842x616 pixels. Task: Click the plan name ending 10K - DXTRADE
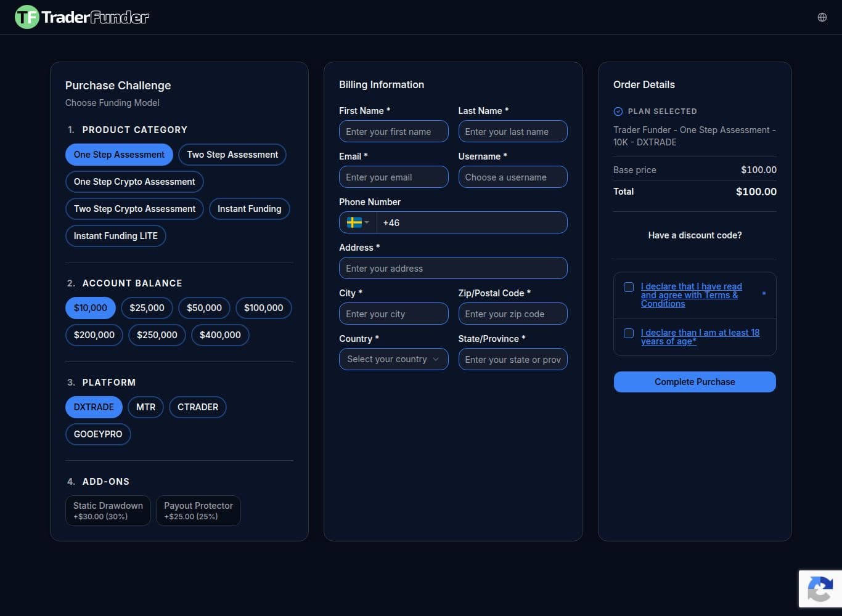point(695,136)
